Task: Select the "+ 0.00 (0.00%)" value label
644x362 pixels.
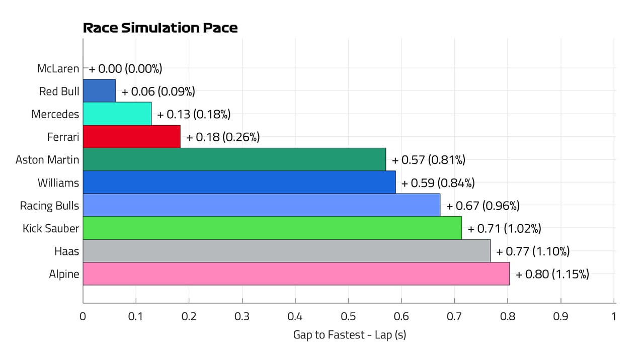Action: tap(126, 68)
